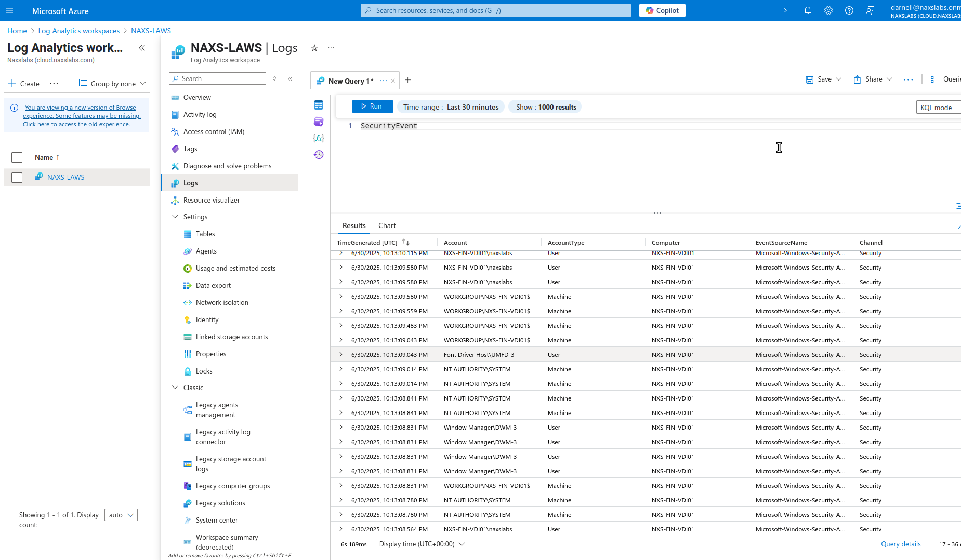Image resolution: width=961 pixels, height=560 pixels.
Task: Click Create in workspace list
Action: click(24, 84)
